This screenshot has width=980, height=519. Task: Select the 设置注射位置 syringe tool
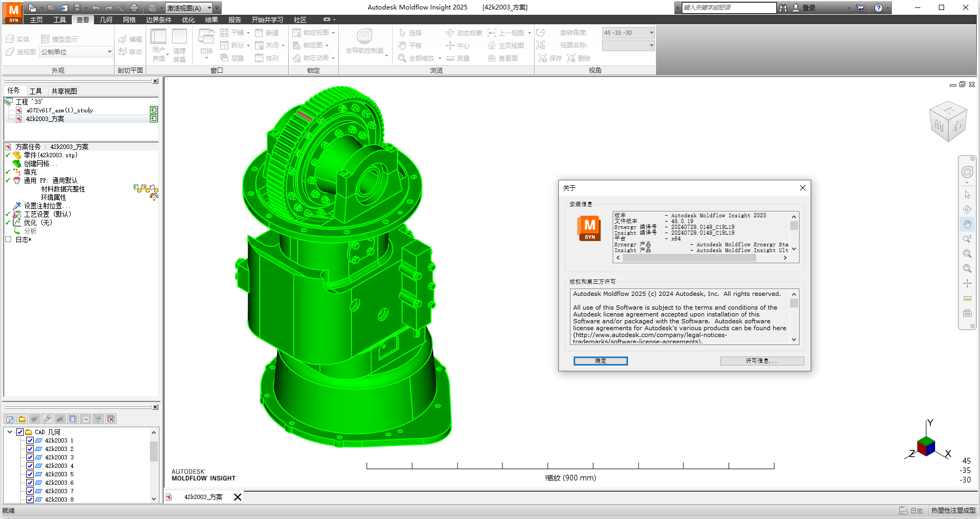17,206
